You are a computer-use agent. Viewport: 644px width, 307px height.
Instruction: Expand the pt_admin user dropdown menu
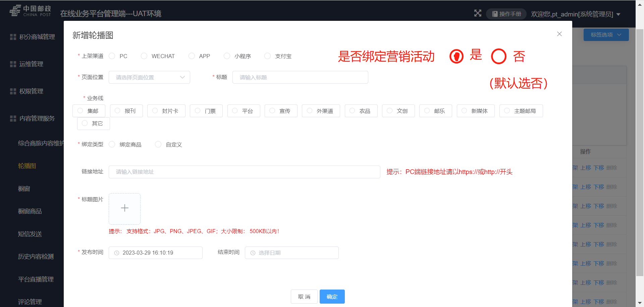[x=576, y=14]
